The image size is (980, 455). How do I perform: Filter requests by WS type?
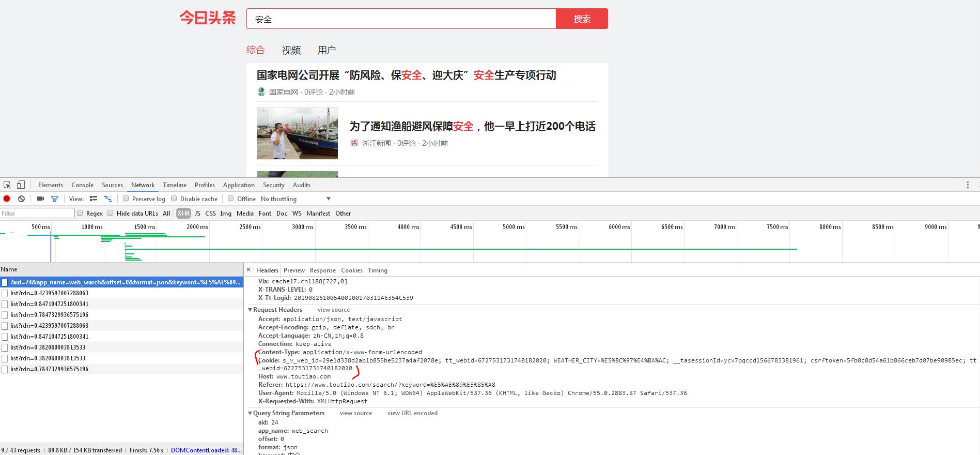tap(297, 213)
